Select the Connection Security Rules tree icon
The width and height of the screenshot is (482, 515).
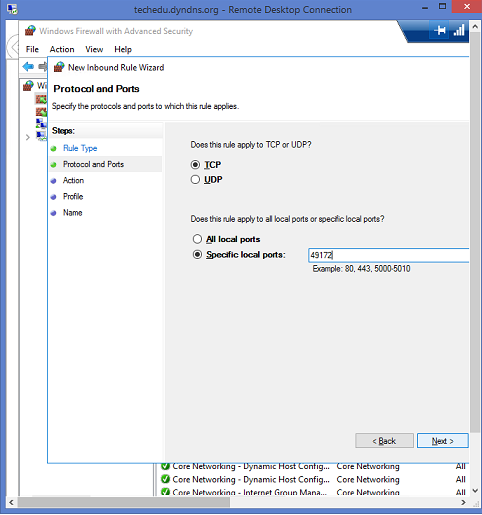tap(41, 123)
